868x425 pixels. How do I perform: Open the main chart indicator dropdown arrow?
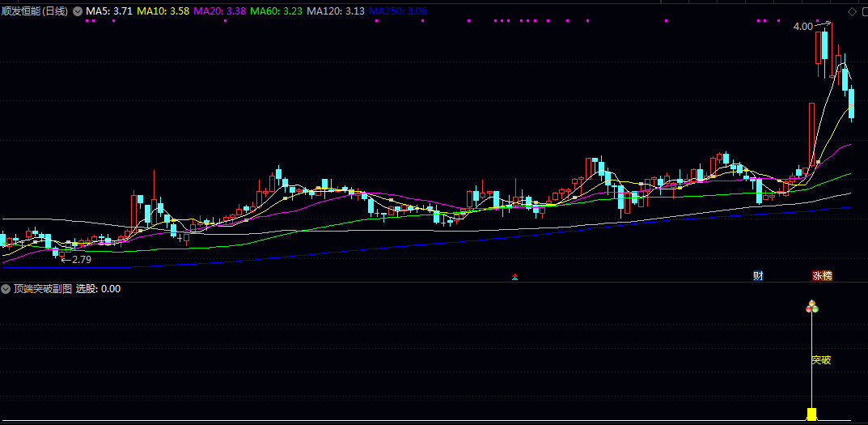[x=78, y=11]
